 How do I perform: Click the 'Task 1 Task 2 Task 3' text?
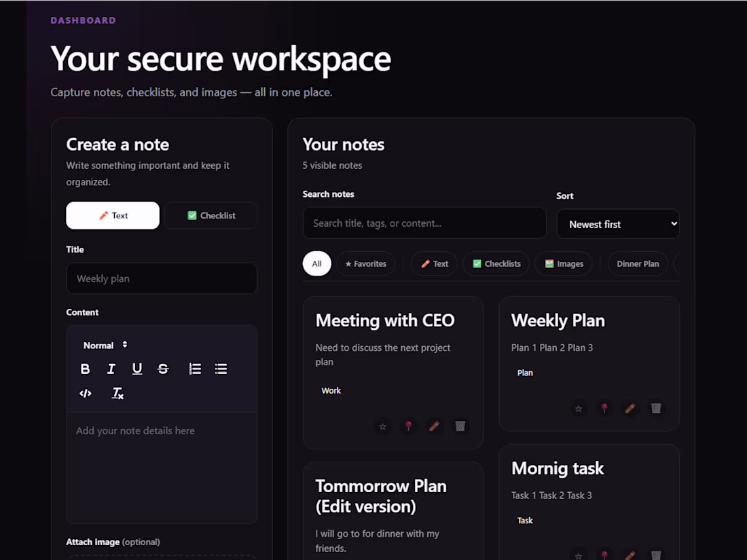tap(551, 496)
